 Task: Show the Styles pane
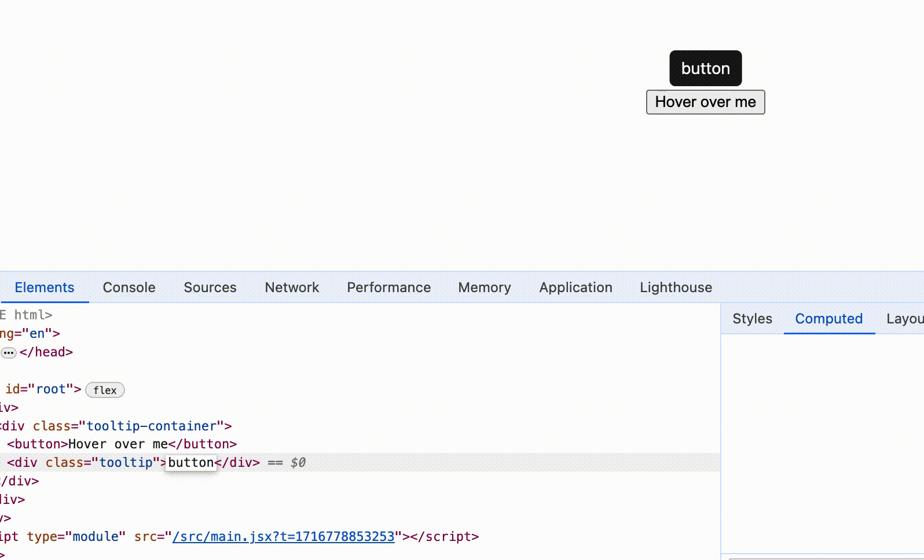(752, 319)
